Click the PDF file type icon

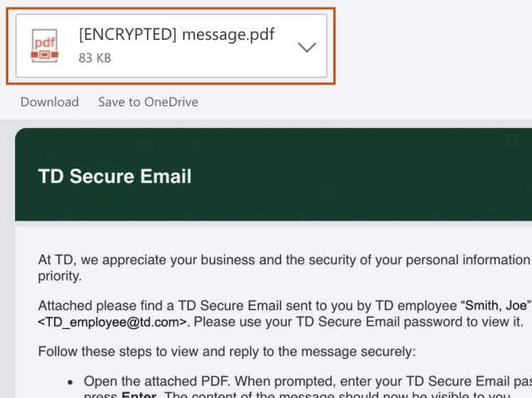45,46
